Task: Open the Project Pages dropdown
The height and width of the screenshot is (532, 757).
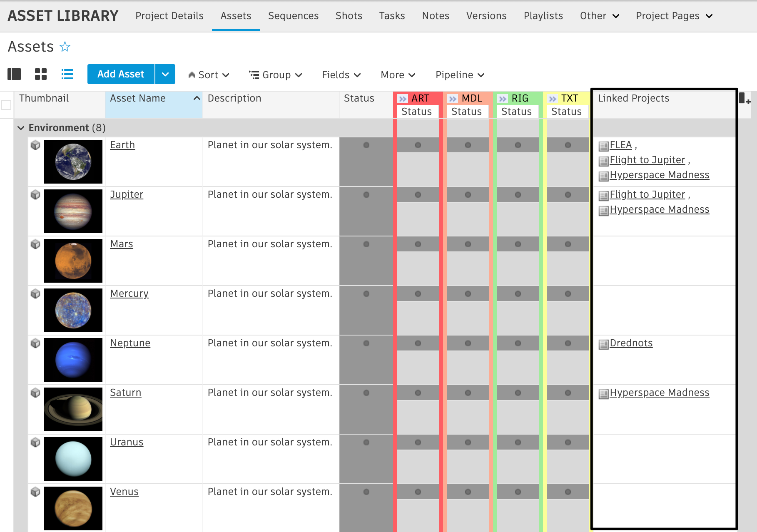Action: [675, 16]
